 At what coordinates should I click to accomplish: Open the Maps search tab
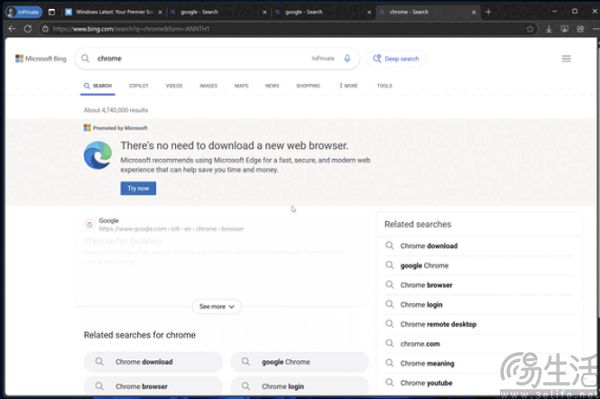click(241, 86)
